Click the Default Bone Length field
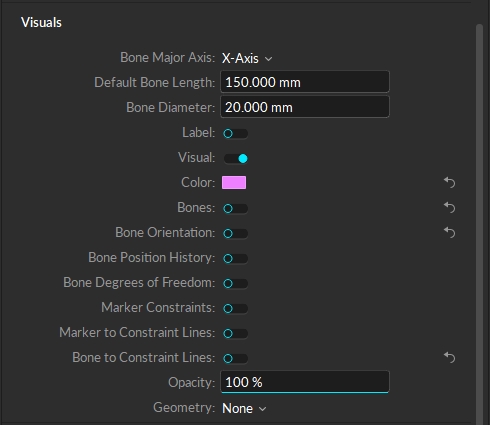The width and height of the screenshot is (490, 425). tap(305, 82)
